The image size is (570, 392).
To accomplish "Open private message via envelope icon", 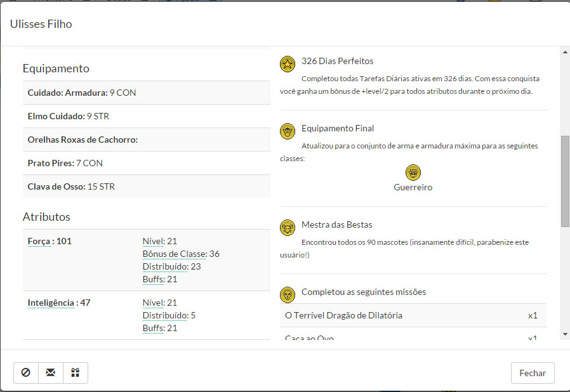I will pyautogui.click(x=51, y=373).
